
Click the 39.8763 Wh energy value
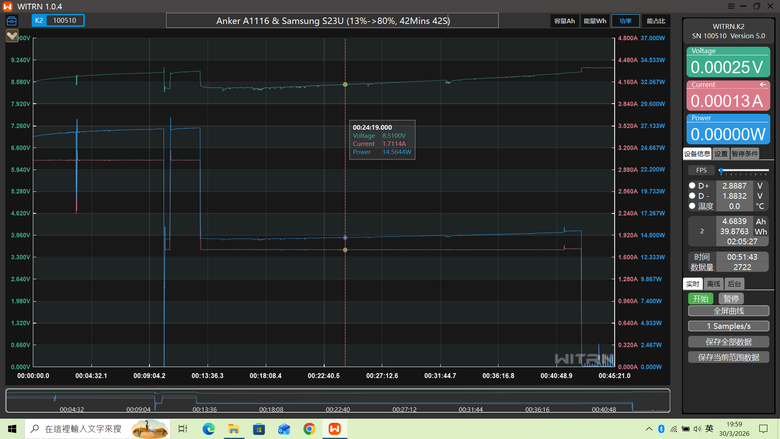(734, 231)
